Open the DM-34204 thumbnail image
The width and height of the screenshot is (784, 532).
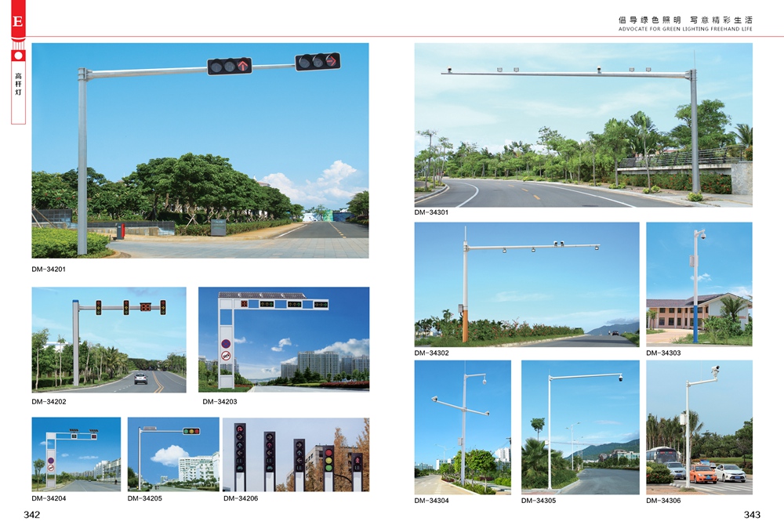[x=76, y=454]
